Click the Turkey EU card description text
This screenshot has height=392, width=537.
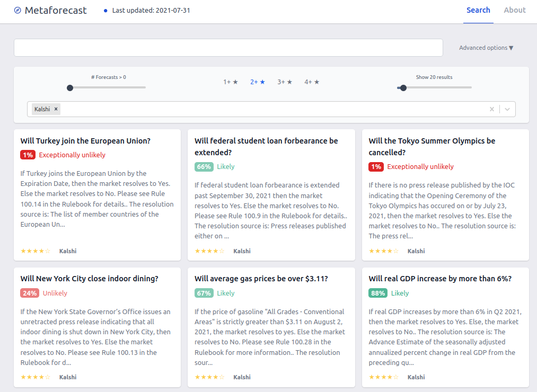[x=97, y=199]
